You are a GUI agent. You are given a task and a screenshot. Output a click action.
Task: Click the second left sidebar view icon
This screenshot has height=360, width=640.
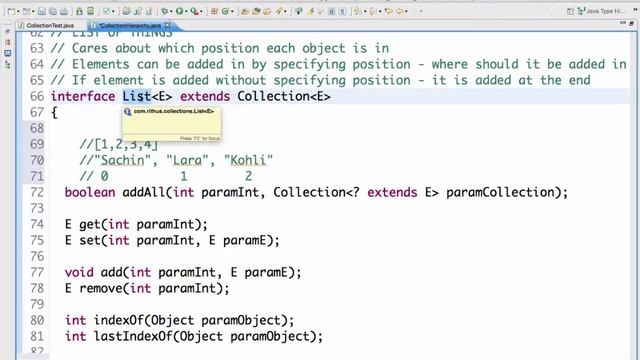(8, 42)
